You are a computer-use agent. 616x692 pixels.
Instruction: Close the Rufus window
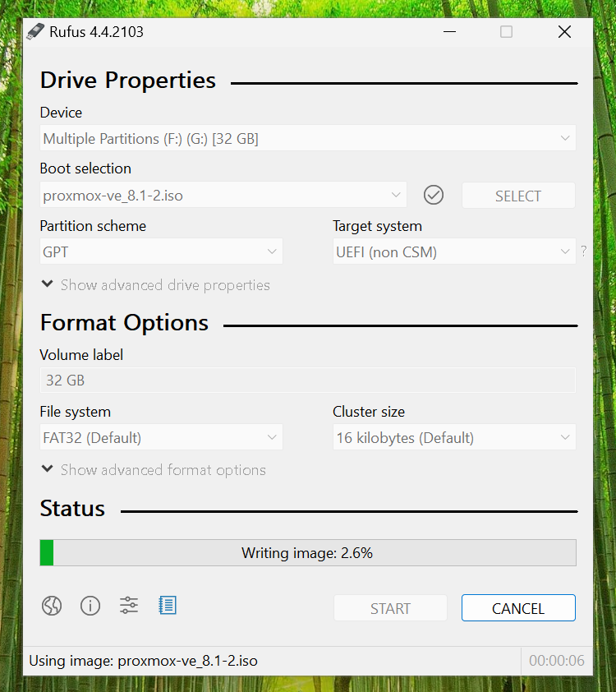564,32
